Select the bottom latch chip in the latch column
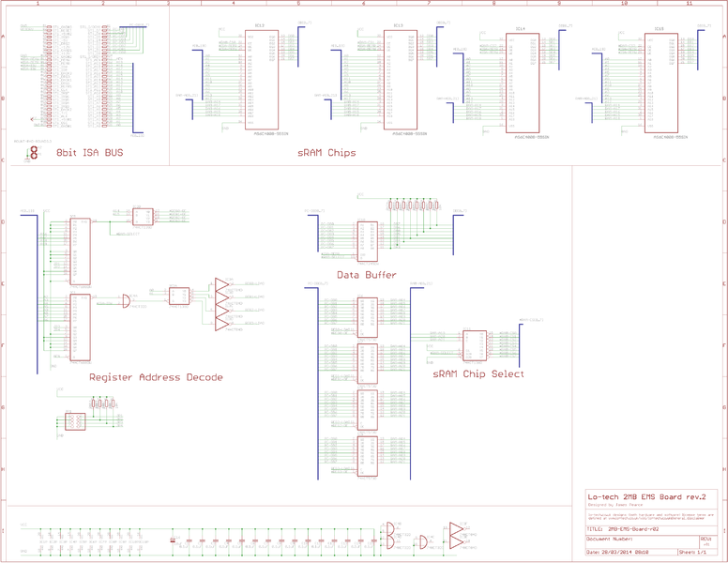728x563 pixels. [367, 457]
